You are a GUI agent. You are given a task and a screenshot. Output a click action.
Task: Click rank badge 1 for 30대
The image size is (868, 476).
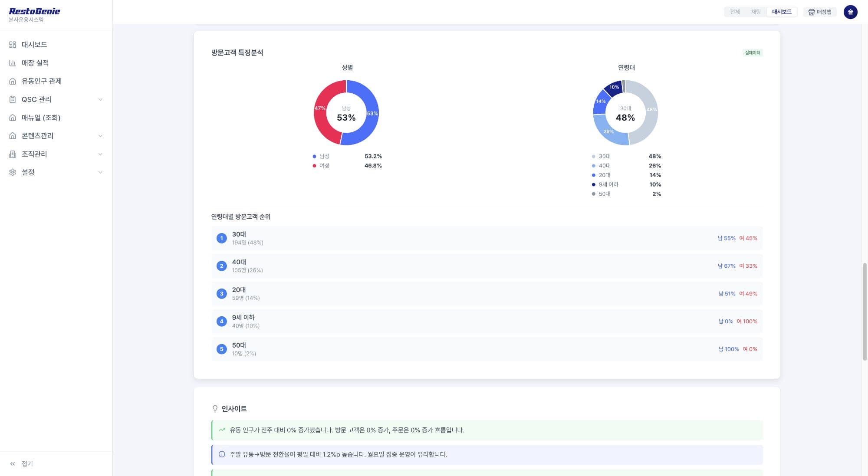coord(221,238)
